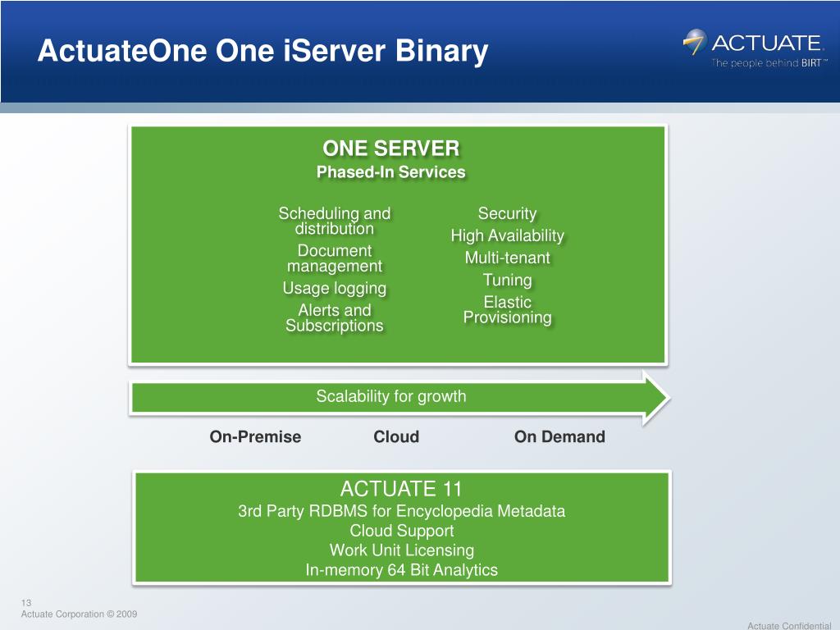Click the Actuate logo icon
Image resolution: width=840 pixels, height=630 pixels.
click(695, 42)
